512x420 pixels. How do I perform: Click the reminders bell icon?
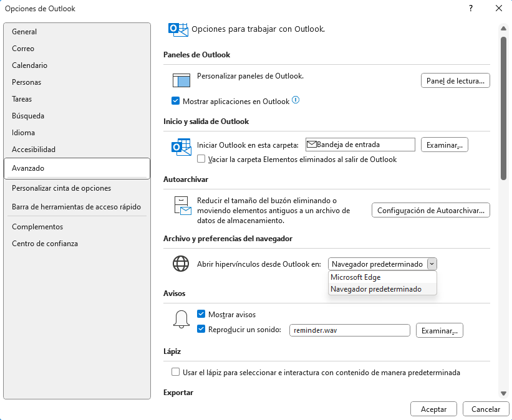click(x=181, y=319)
